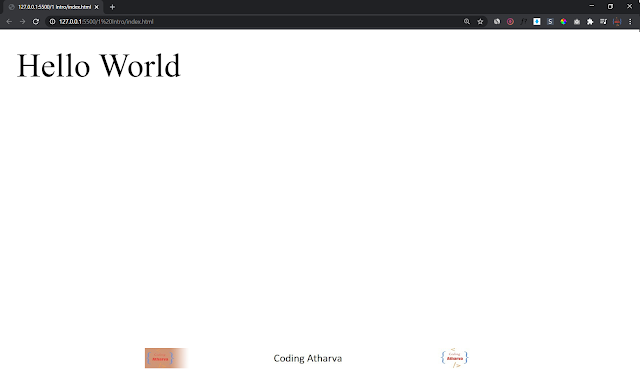Viewport: 640px width, 370px height.
Task: Click the orange Coding Atharva logo thumbnail
Action: (166, 358)
